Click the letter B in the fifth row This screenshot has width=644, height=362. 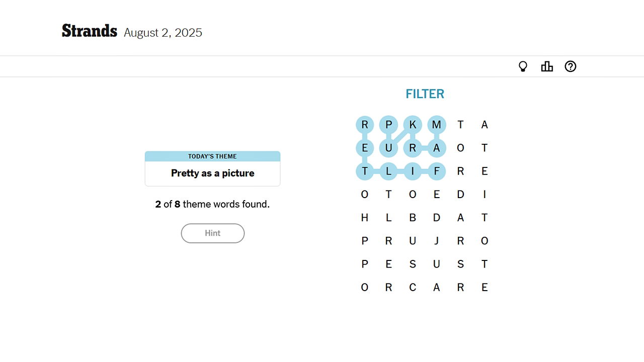point(413,217)
